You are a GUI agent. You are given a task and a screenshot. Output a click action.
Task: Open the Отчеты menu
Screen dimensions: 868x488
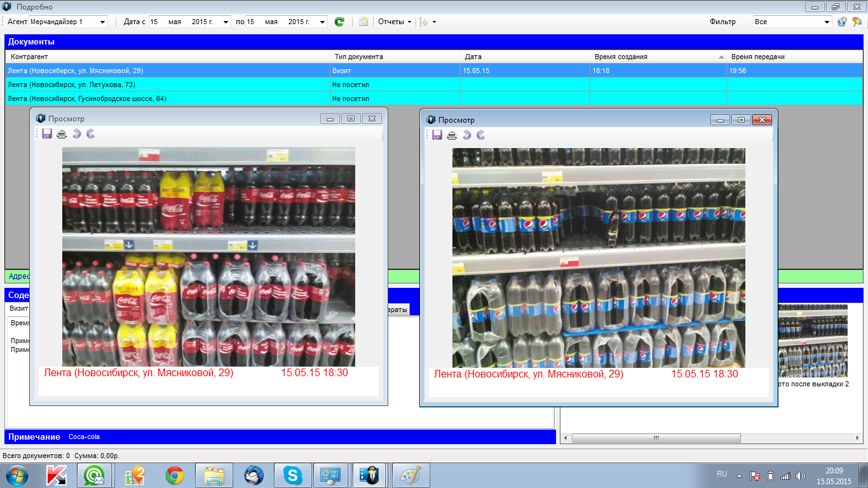point(395,22)
